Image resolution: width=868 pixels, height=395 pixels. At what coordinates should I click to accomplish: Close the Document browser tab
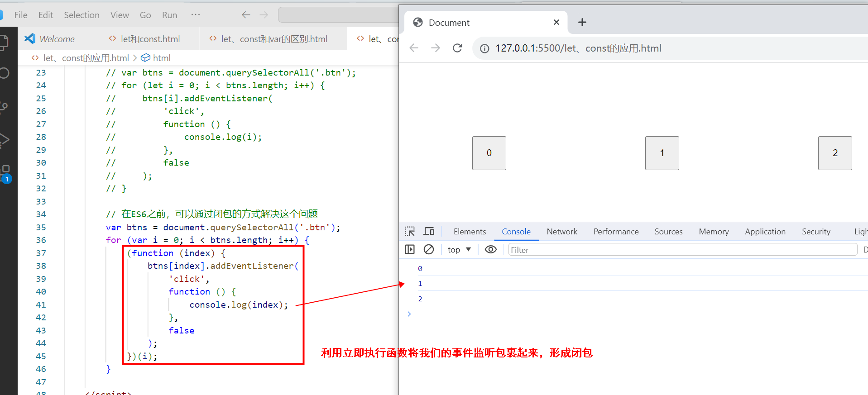pyautogui.click(x=556, y=22)
